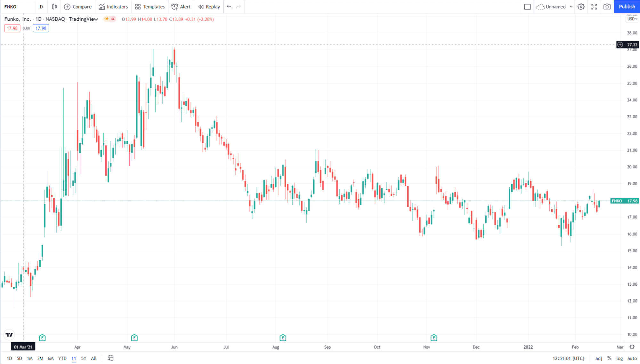Toggle adj dividend adjustment

598,358
